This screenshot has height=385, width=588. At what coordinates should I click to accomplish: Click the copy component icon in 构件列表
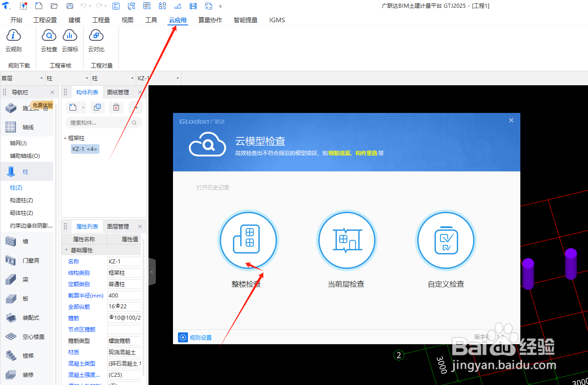(97, 107)
